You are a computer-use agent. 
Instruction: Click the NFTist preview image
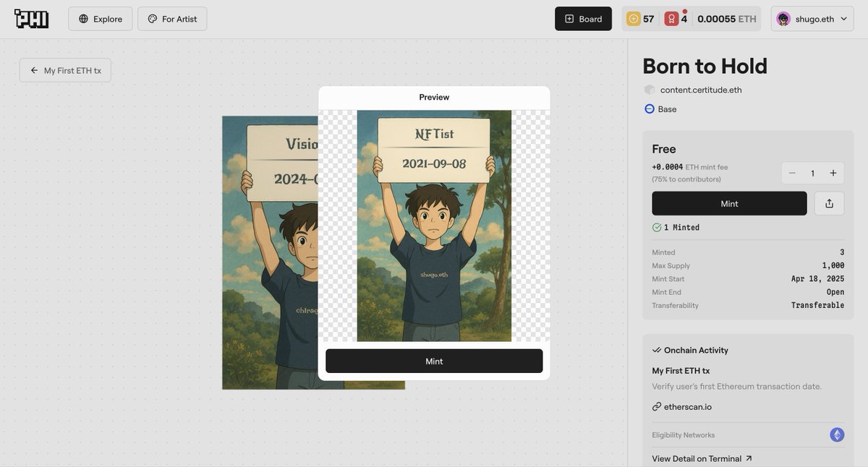(x=434, y=226)
